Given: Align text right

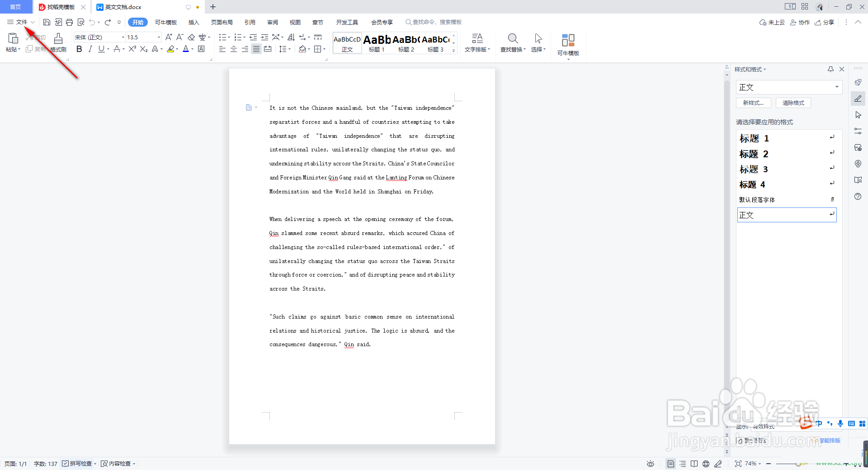Looking at the screenshot, I should click(245, 49).
